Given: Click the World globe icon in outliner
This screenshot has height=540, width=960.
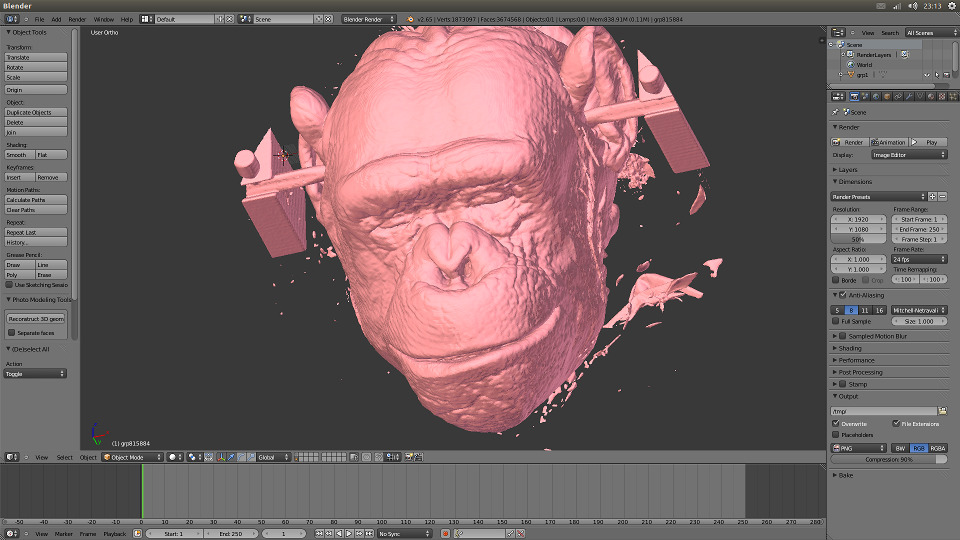Looking at the screenshot, I should pyautogui.click(x=850, y=64).
